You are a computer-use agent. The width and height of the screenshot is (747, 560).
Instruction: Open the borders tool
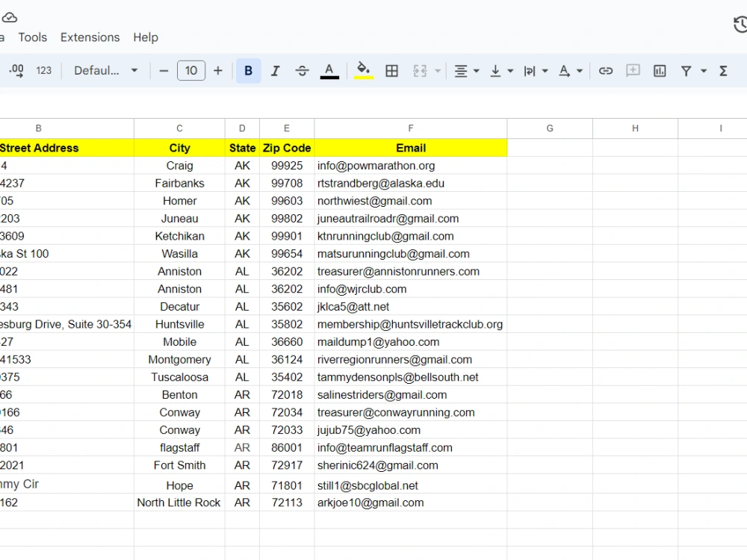(391, 71)
